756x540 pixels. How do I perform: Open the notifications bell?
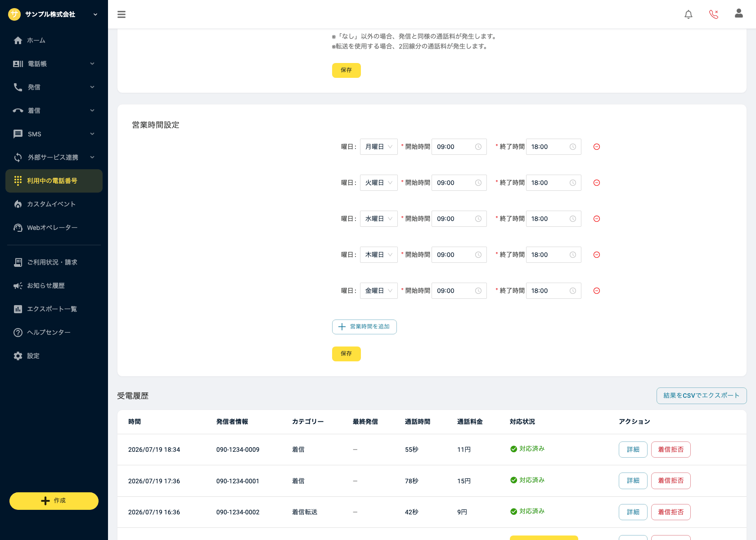click(688, 14)
